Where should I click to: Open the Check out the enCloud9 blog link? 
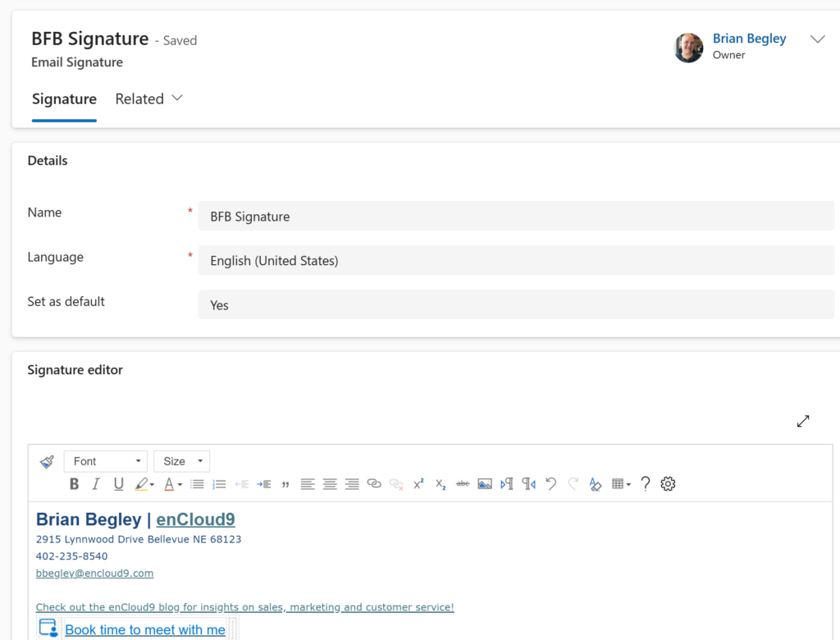pyautogui.click(x=244, y=606)
